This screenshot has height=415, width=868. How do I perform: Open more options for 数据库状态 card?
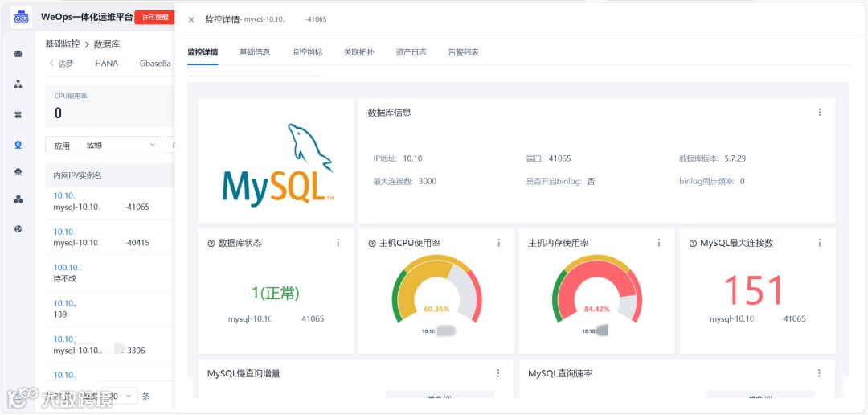pyautogui.click(x=338, y=243)
